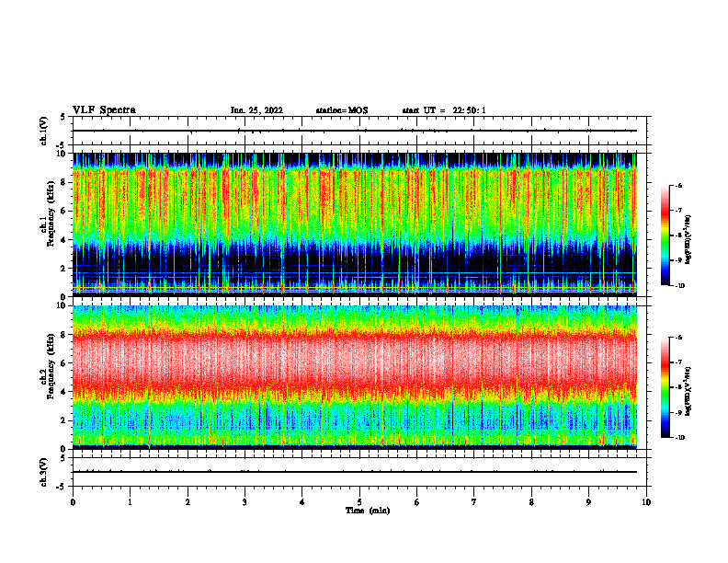Click the -10 label on ch.1 color bar
The height and width of the screenshot is (563, 728).
tap(679, 286)
